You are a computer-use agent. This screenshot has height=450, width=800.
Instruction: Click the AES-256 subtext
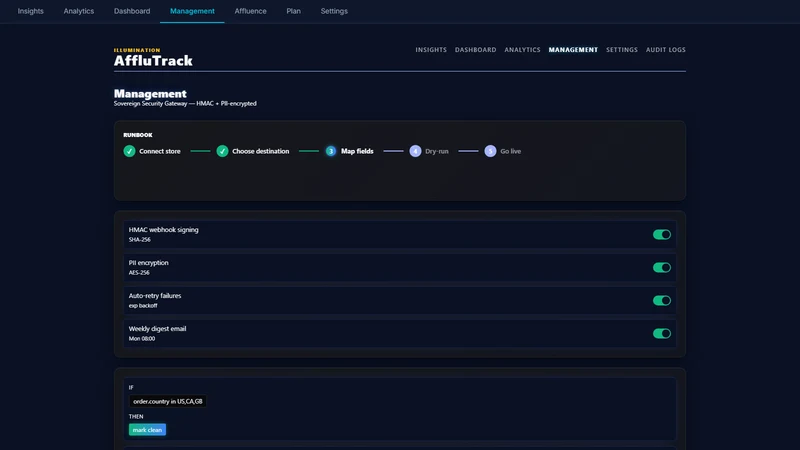pyautogui.click(x=139, y=273)
